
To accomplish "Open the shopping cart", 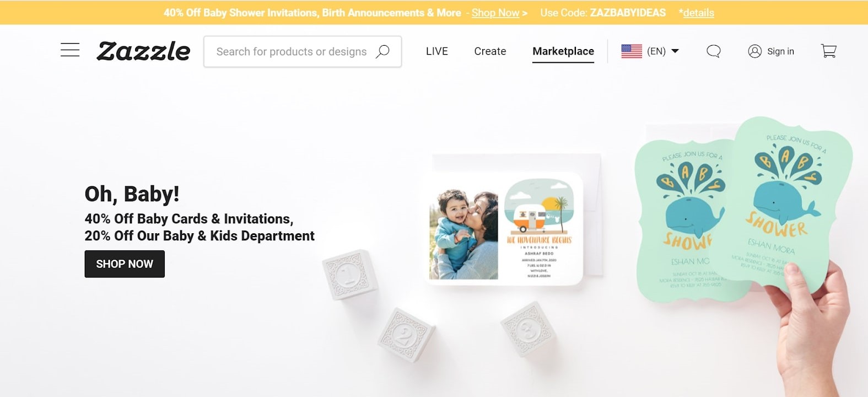I will (x=828, y=51).
